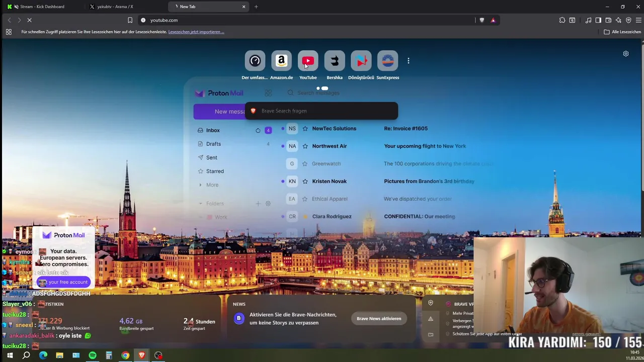Close the New Tab tab
644x362 pixels.
(x=244, y=7)
